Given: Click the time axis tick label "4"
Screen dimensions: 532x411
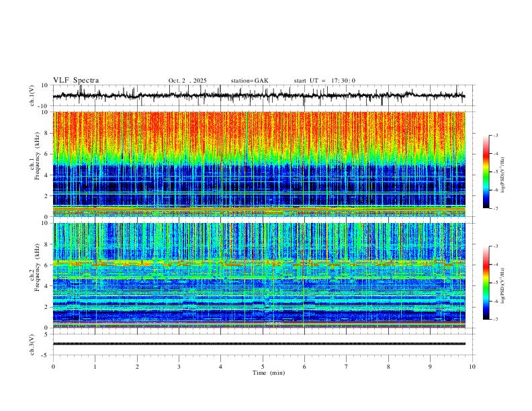Looking at the screenshot, I should (x=220, y=367).
